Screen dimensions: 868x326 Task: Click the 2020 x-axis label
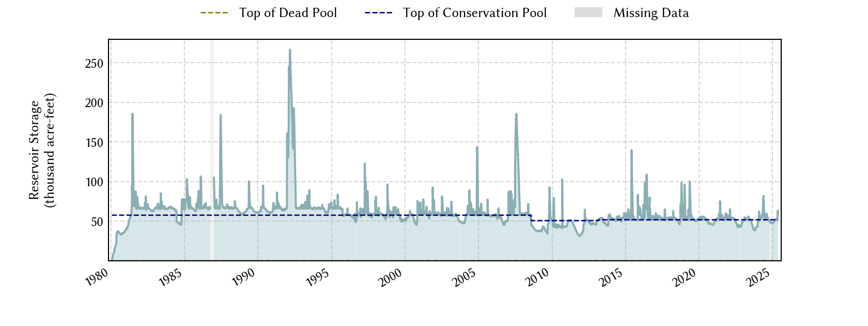(x=685, y=278)
